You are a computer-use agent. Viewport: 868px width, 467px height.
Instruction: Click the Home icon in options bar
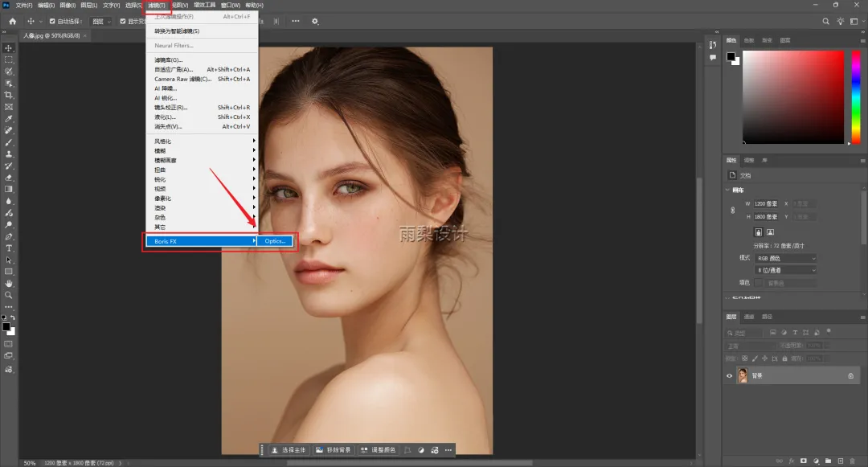pos(12,21)
